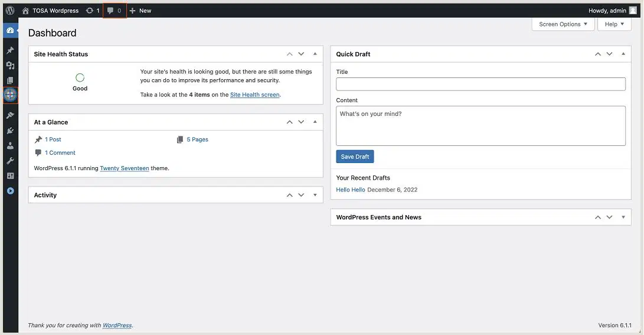Expand the WordPress Events and News panel
This screenshot has height=335, width=644.
pos(623,217)
